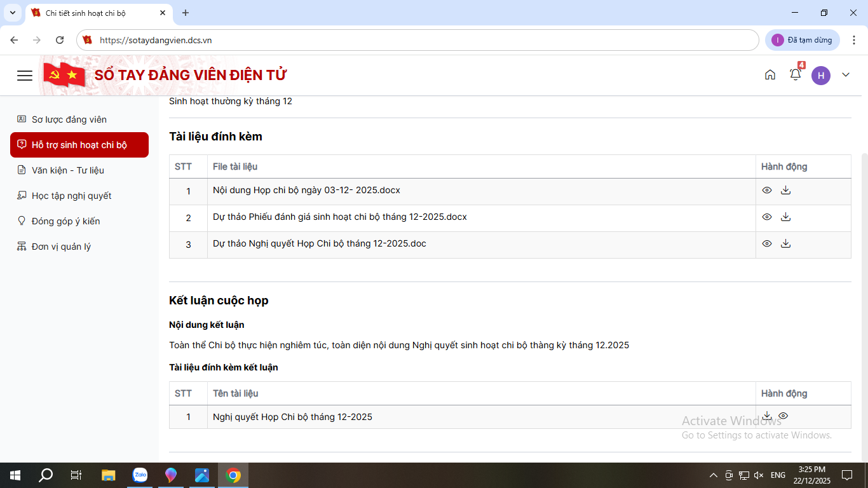Download 'Dự thảo Phiếu đánh giá' document

(x=785, y=217)
